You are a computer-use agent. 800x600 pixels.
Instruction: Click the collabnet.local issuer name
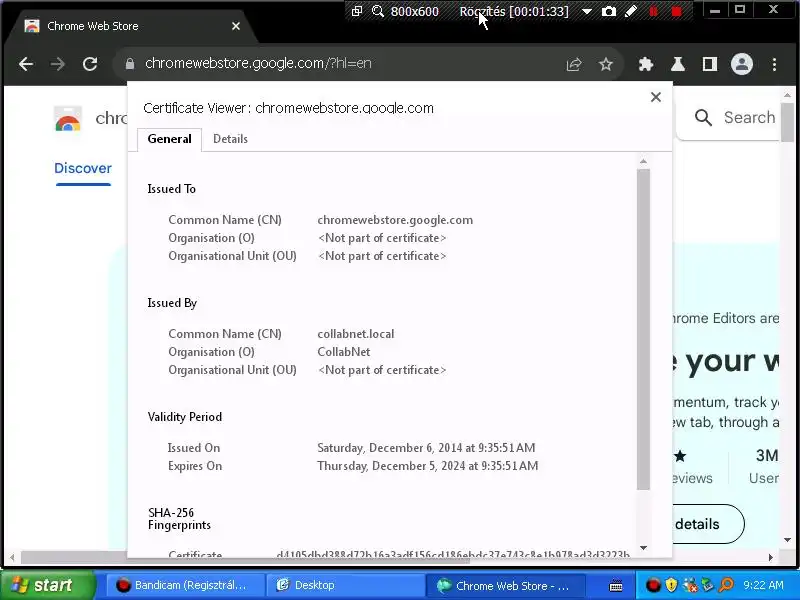(x=356, y=334)
